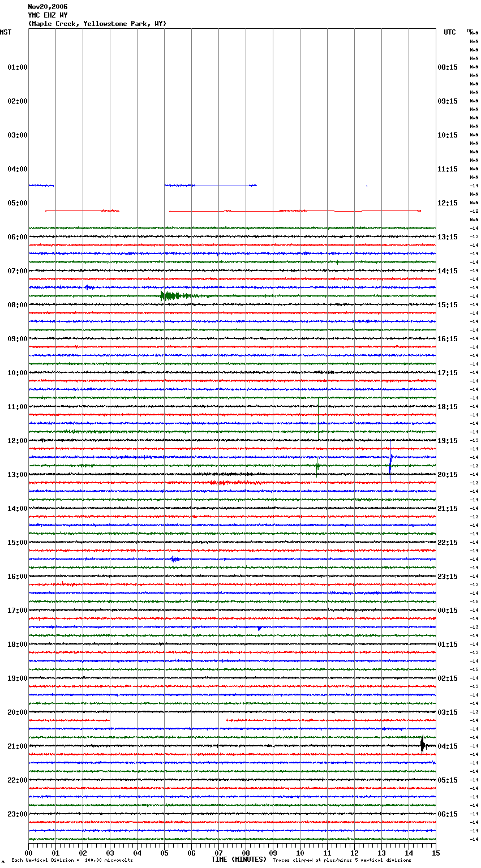Click the 18:15 UTC row label
Screen dimensions: 481x868
(448, 407)
